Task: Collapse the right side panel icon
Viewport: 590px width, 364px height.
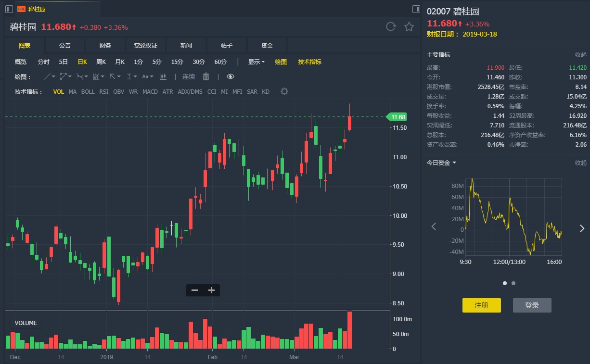Action: 416,9
